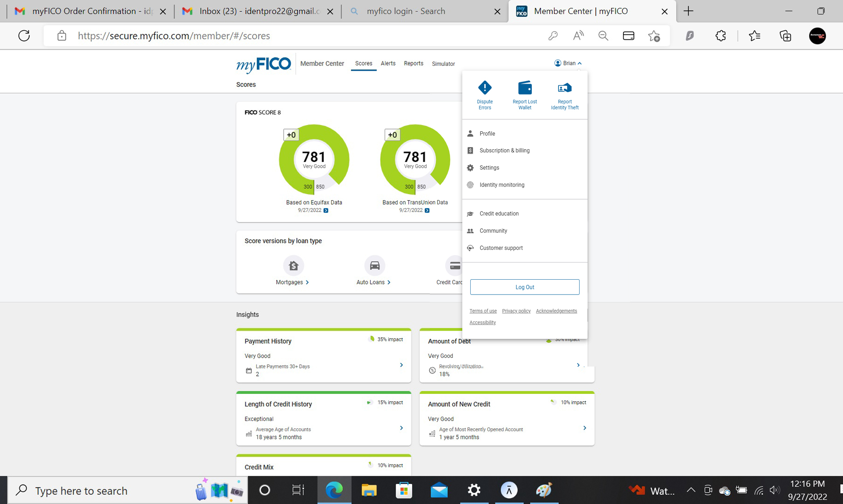Screen dimensions: 843x504
Task: Click the Dispute Errors icon
Action: [x=485, y=87]
